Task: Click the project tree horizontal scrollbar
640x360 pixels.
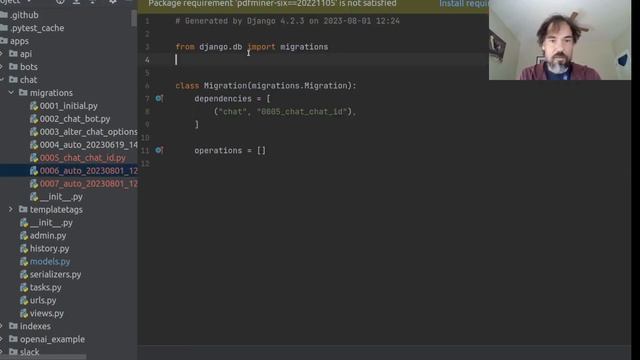Action: pos(43,357)
